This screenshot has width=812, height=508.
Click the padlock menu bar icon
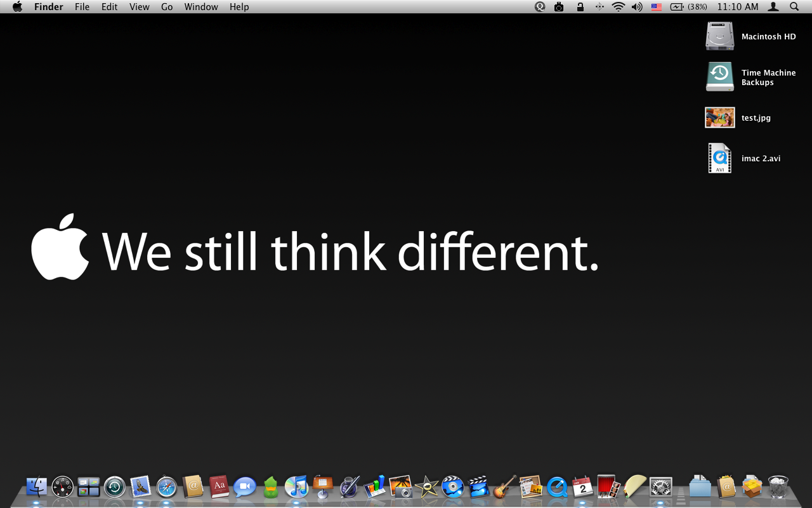[580, 7]
